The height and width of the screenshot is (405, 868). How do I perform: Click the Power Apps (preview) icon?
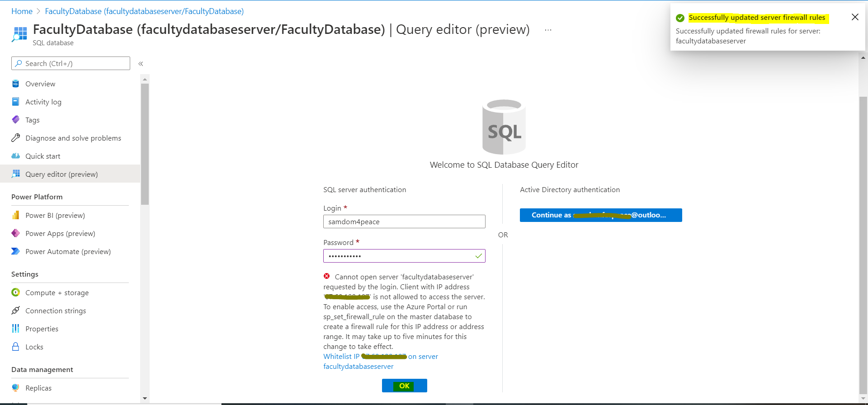point(16,233)
